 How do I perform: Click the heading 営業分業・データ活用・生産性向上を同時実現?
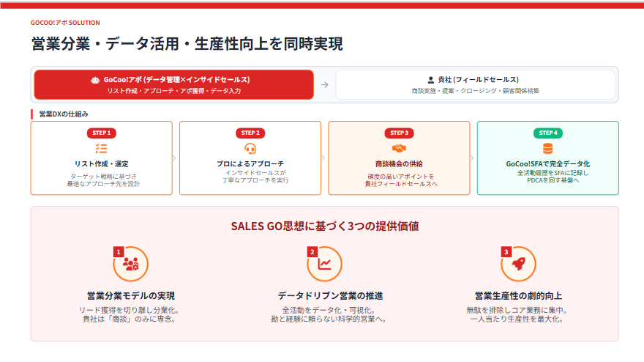(187, 44)
